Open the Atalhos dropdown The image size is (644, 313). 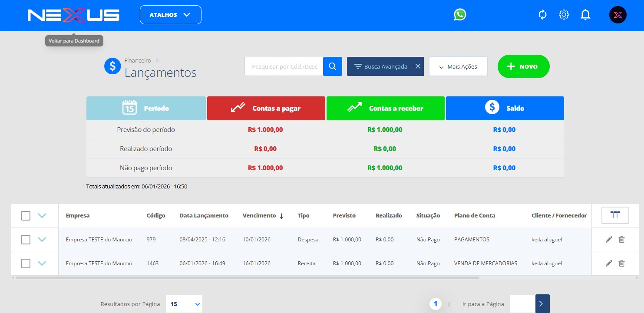click(x=170, y=15)
